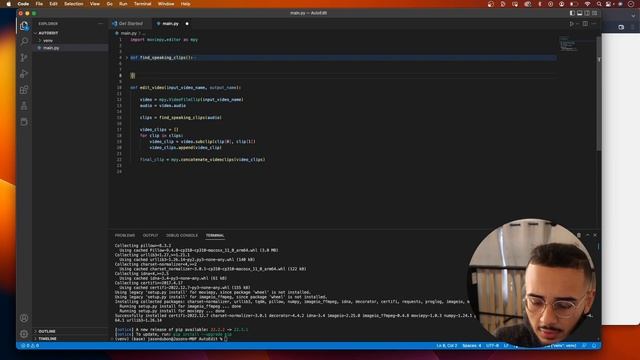Open Run Python File dropdown arrow
640x360 pixels.
(577, 24)
